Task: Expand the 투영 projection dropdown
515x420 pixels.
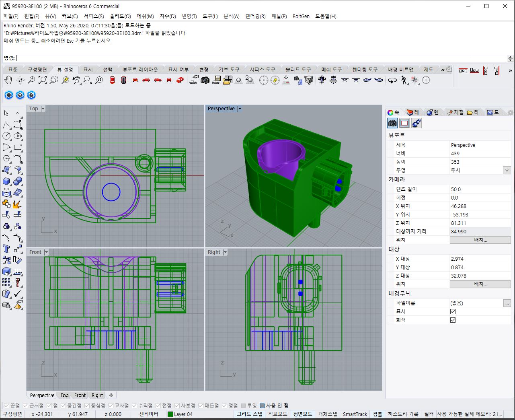Action: 507,170
